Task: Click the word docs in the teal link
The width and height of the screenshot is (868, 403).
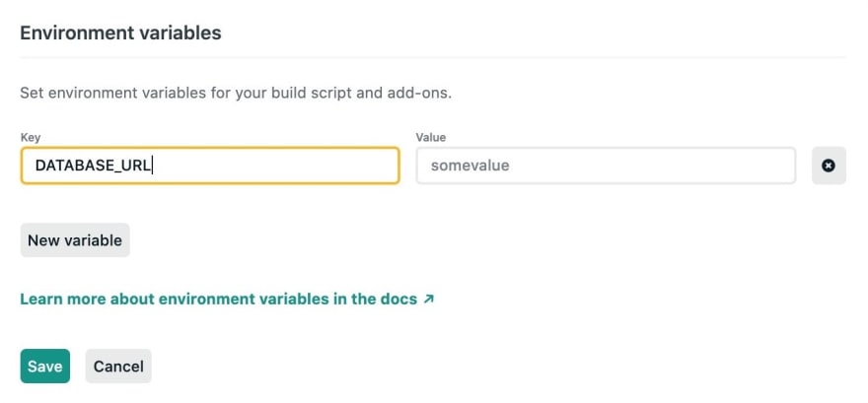Action: [x=397, y=300]
